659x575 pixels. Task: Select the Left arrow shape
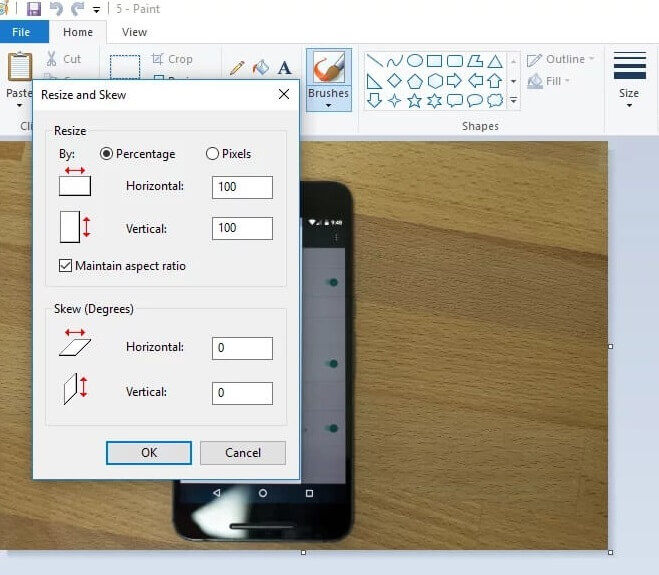click(x=475, y=80)
